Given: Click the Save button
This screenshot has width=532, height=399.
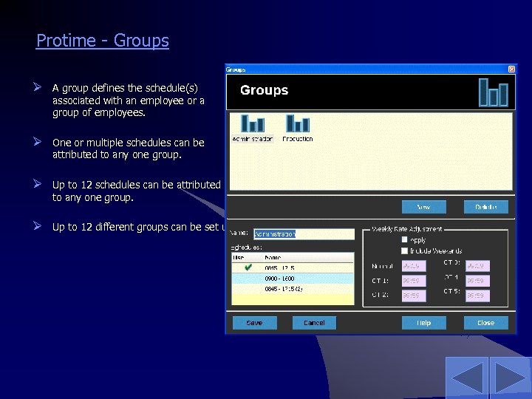Looking at the screenshot, I should point(254,323).
